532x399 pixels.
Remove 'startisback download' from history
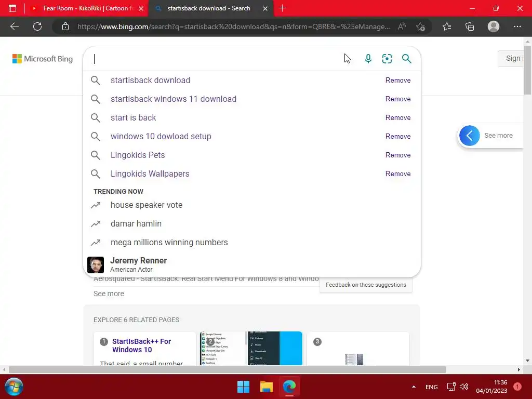(398, 81)
